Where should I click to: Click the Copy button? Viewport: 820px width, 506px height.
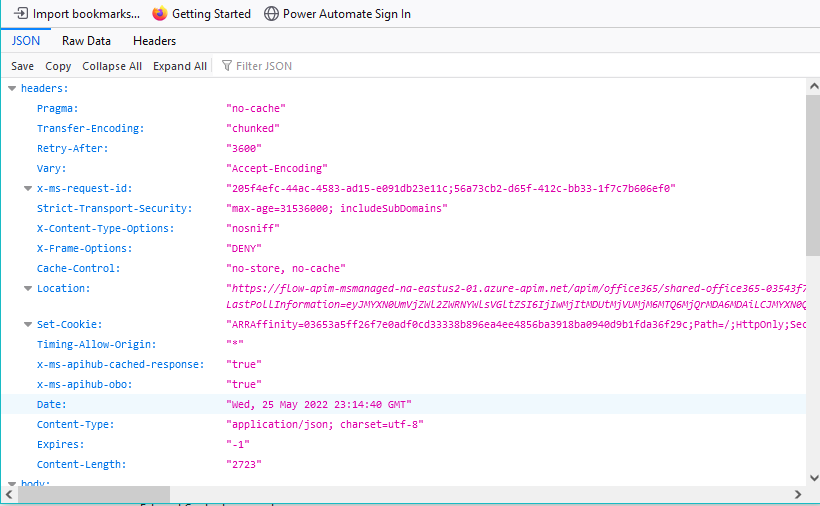(58, 66)
